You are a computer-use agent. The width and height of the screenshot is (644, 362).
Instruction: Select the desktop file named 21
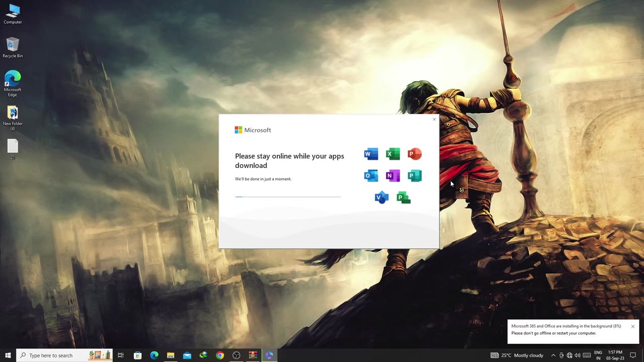13,149
